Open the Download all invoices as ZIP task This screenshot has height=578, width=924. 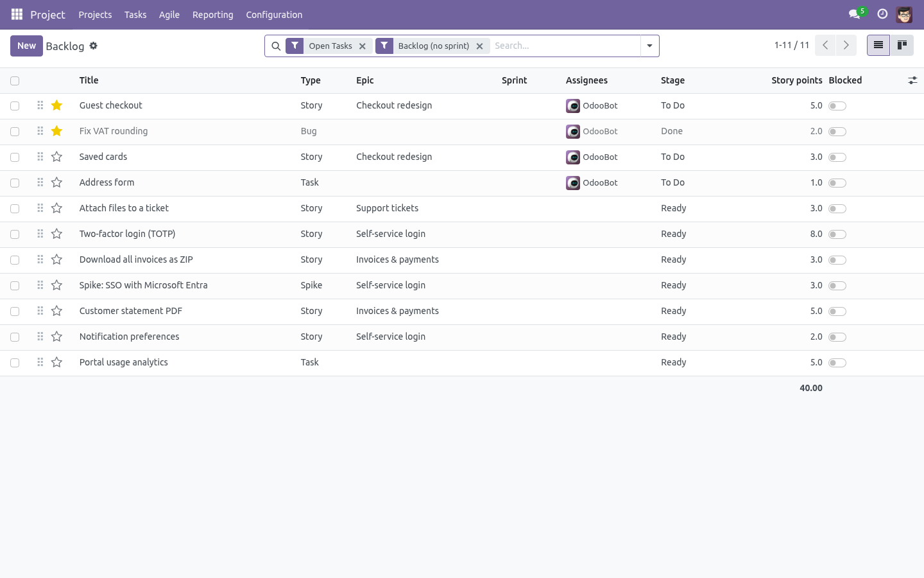136,259
